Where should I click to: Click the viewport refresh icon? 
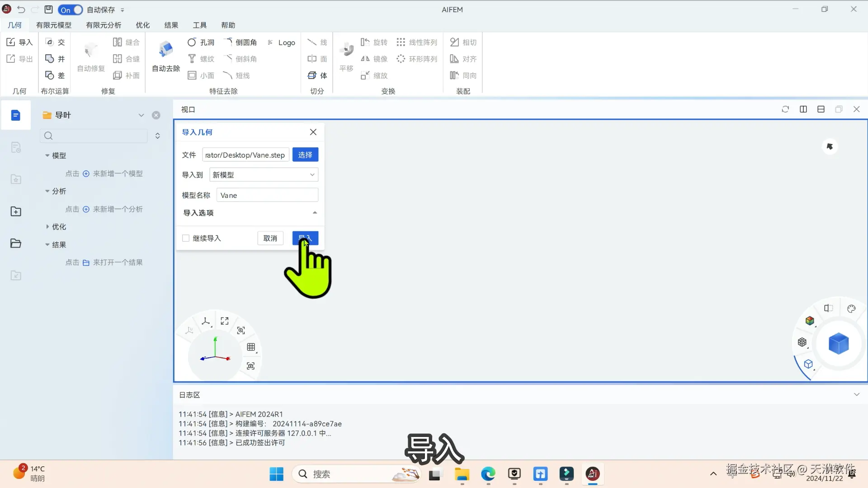tap(785, 109)
